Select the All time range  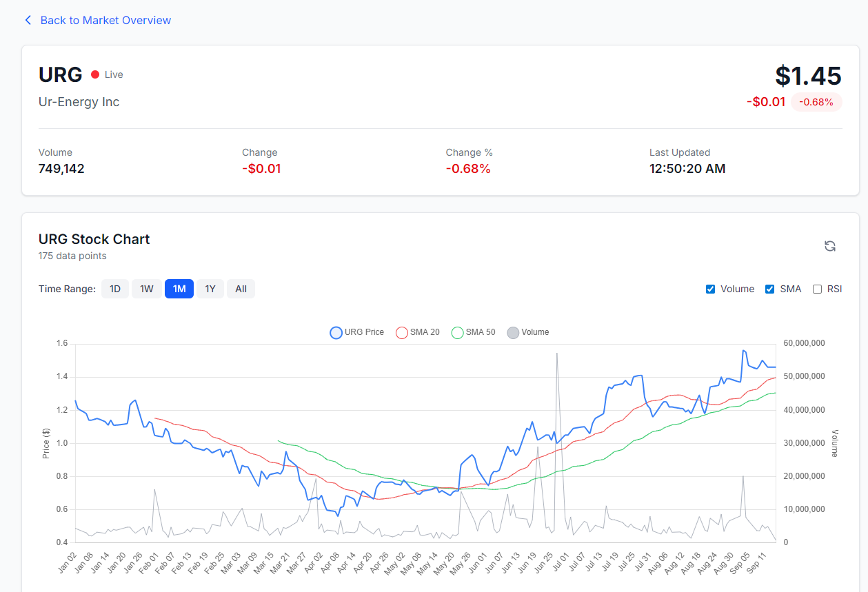(241, 289)
